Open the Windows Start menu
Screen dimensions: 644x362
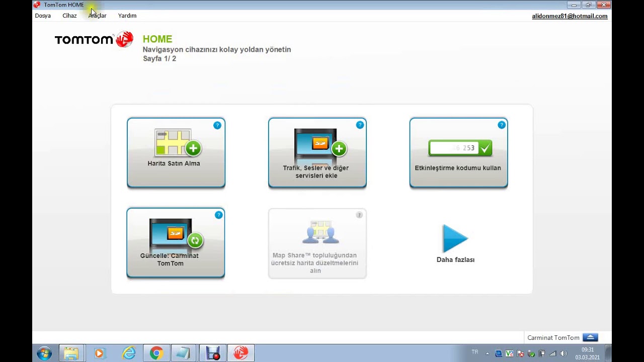coord(44,353)
